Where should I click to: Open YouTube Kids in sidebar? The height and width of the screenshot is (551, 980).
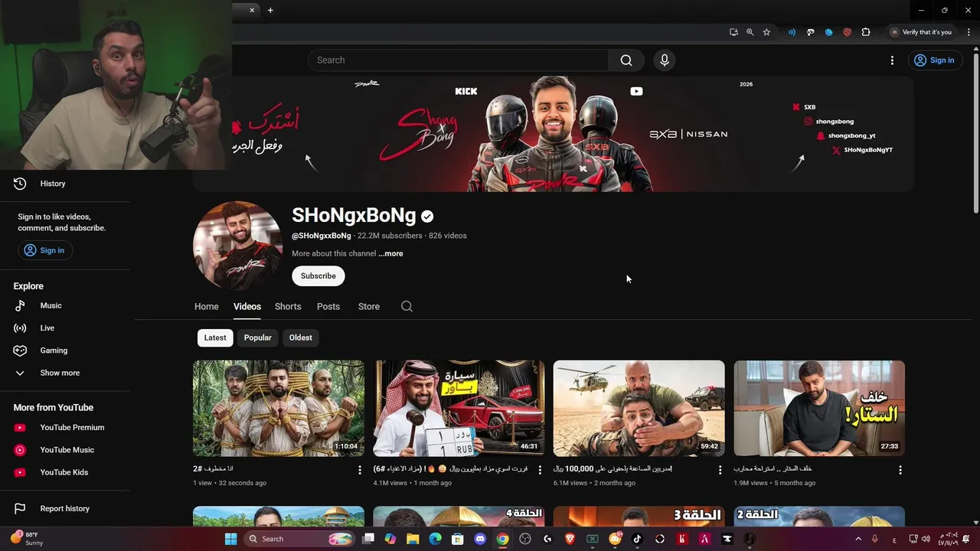click(x=65, y=472)
